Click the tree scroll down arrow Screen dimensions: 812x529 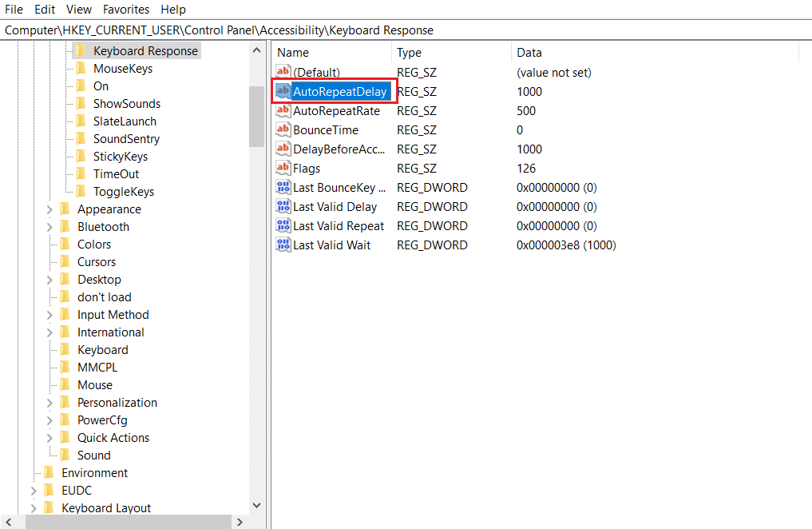256,505
